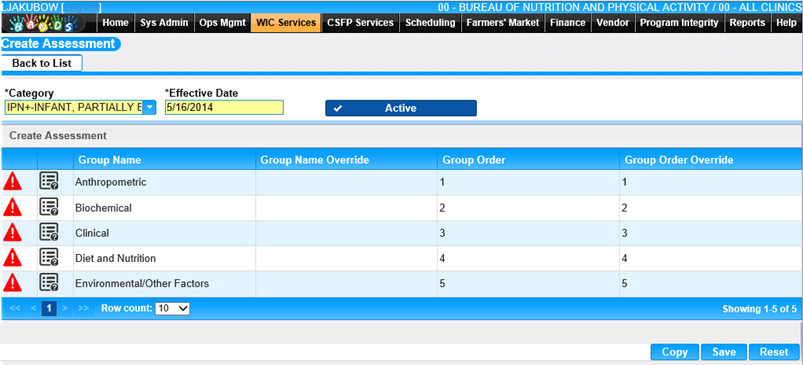Click the Copy button
This screenshot has width=803, height=365.
[674, 352]
